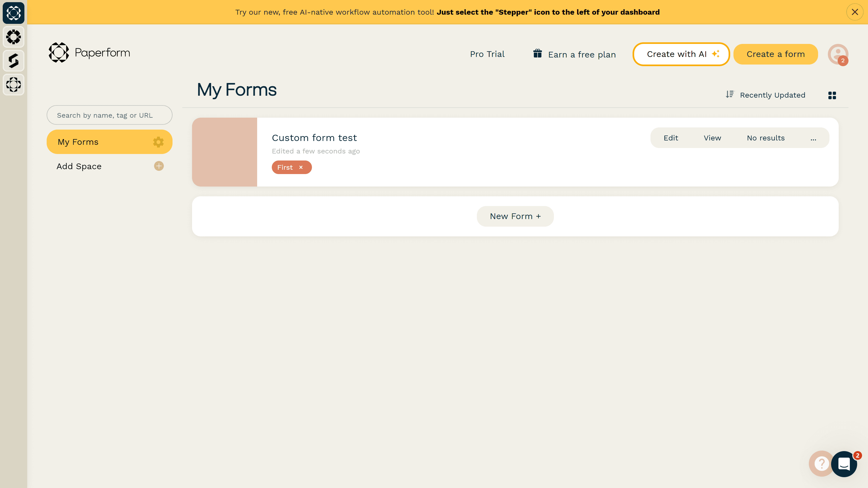Screen dimensions: 868x488
Task: Toggle the sort direction arrow near Recently Updated
Action: [729, 95]
